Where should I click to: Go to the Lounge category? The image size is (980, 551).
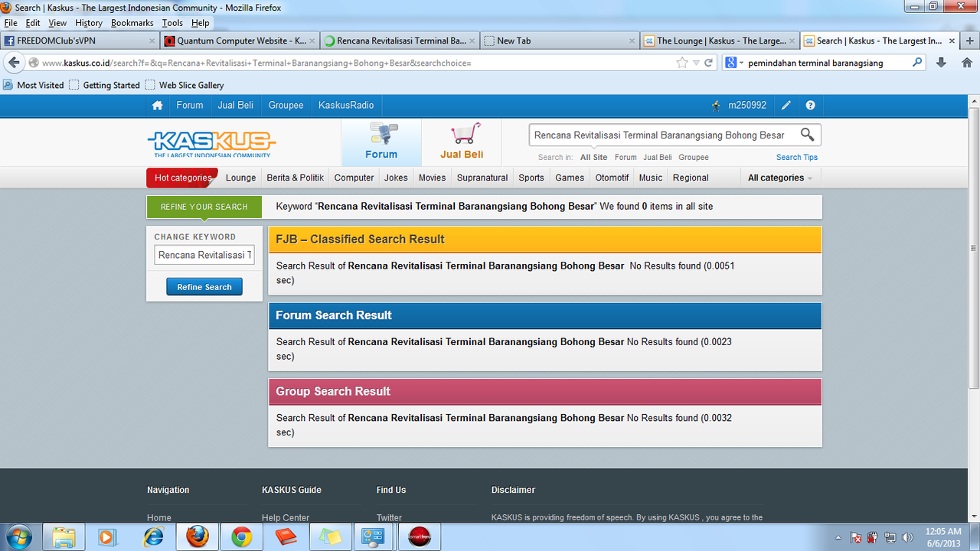point(240,178)
